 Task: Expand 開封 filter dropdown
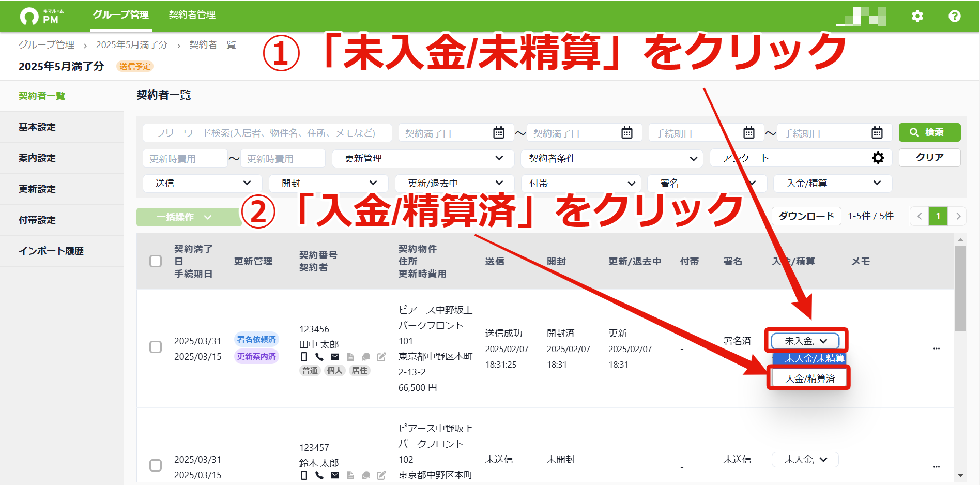(329, 183)
